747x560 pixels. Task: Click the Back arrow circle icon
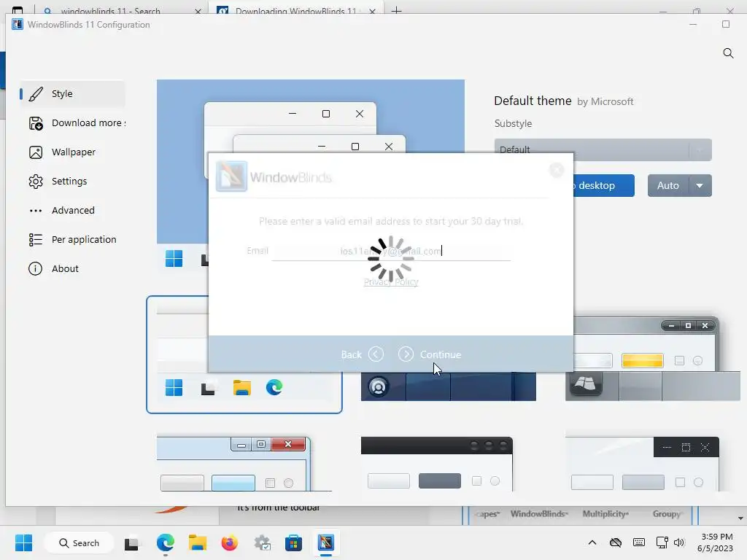click(376, 354)
